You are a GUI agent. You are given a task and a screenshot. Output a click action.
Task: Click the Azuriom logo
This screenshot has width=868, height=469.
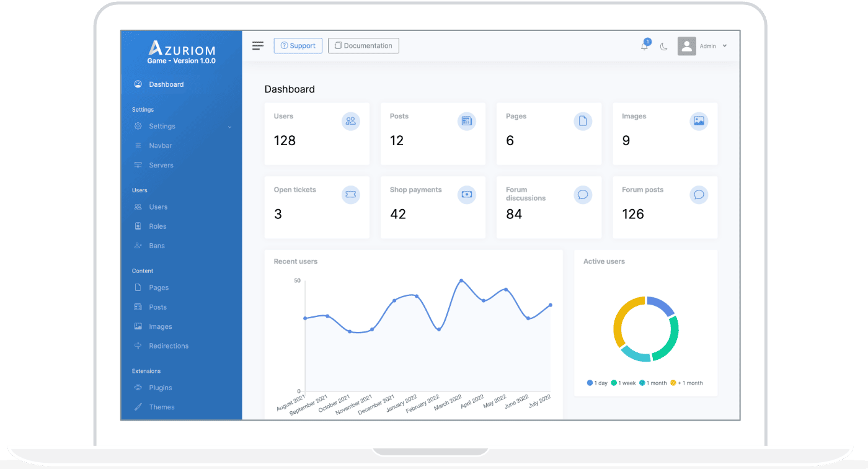point(182,48)
